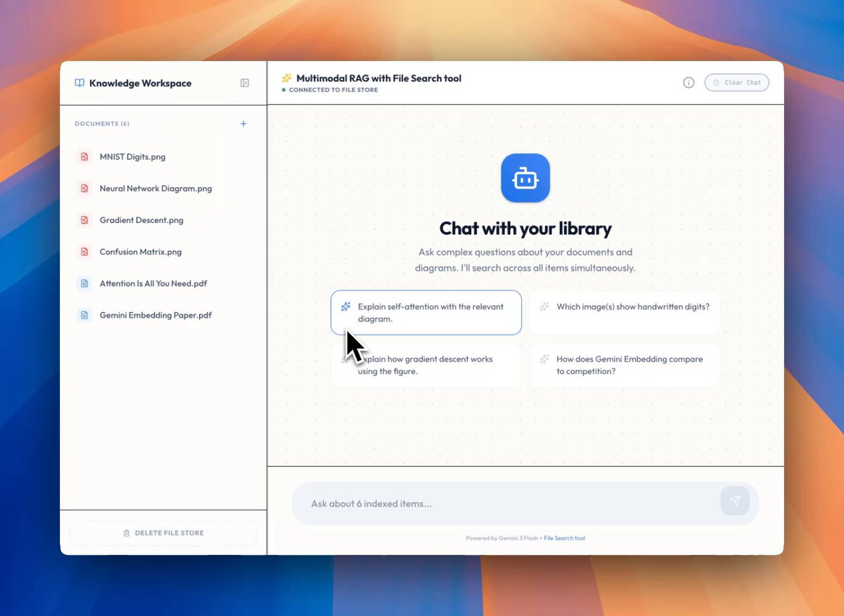Choose the 'Which image(s) show handwritten digits?' suggestion

point(625,312)
